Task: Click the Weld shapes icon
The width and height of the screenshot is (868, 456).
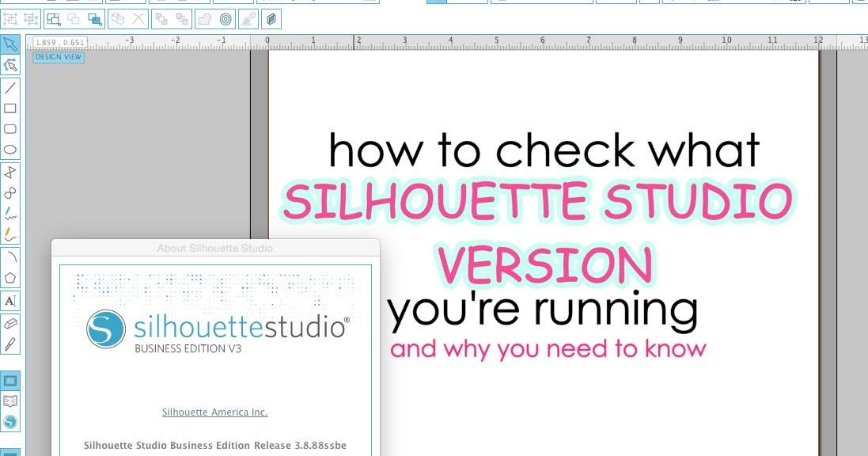Action: pos(204,19)
